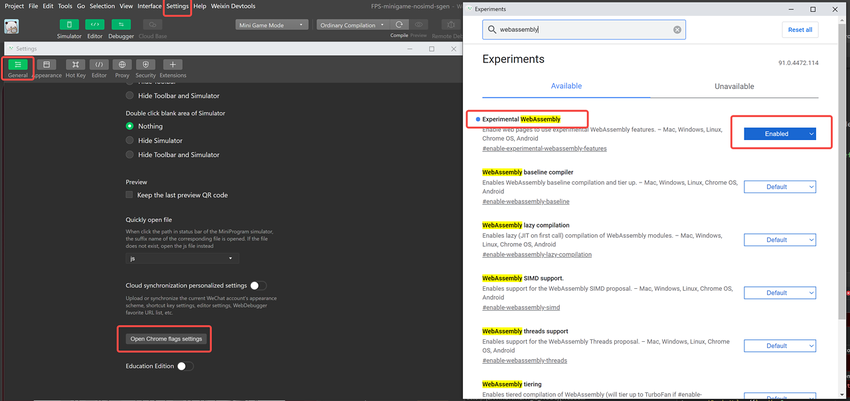Image resolution: width=850 pixels, height=401 pixels.
Task: Open the Debugger panel icon
Action: (x=122, y=23)
